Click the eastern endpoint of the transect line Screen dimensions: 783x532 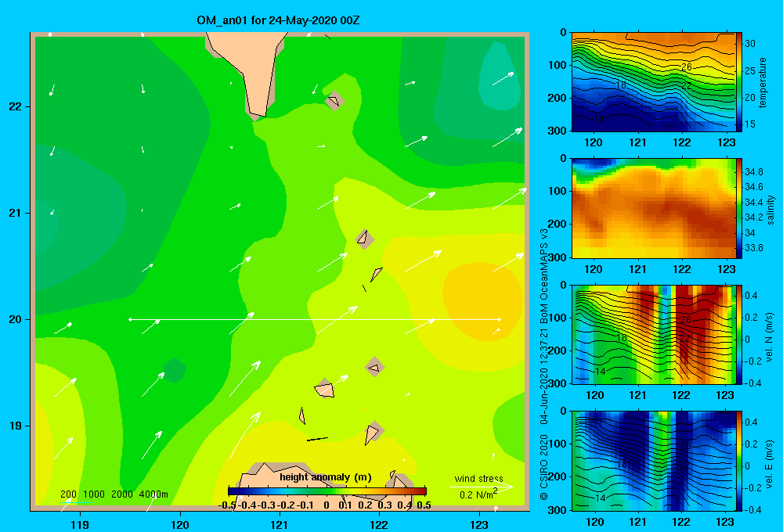coord(500,319)
